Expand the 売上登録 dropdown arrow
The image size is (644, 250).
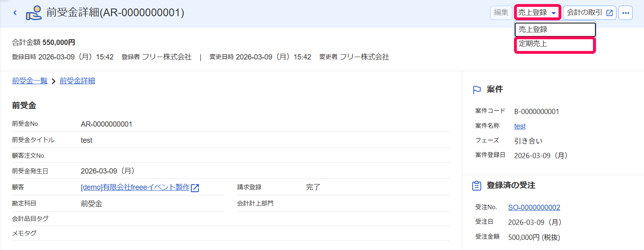[x=554, y=13]
